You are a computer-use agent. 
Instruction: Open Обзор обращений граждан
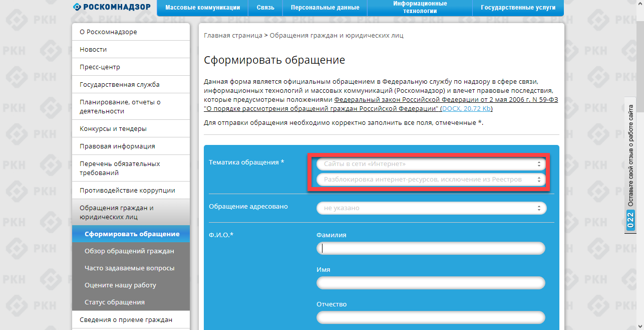click(131, 251)
